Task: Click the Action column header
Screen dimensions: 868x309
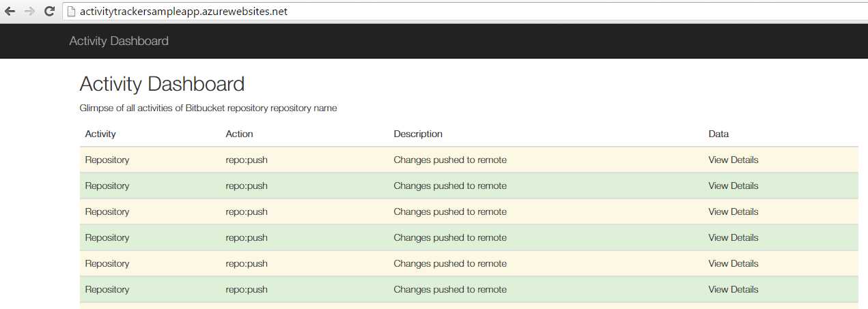Action: click(x=239, y=134)
